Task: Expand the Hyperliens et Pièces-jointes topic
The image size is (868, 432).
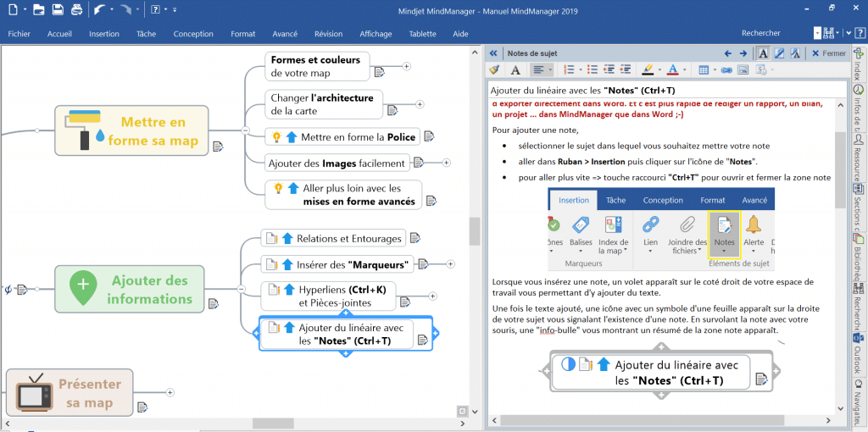Action: click(x=433, y=296)
